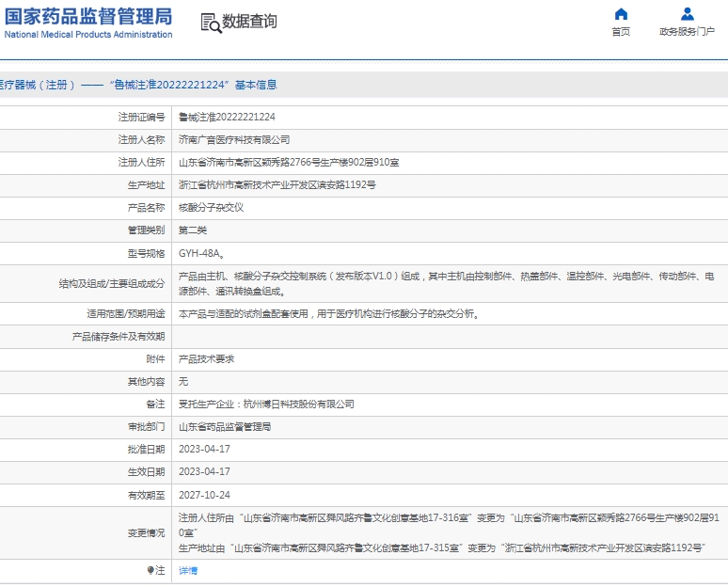
Task: Select 济南广音医疗科技有限公司 registrant name
Action: click(234, 140)
